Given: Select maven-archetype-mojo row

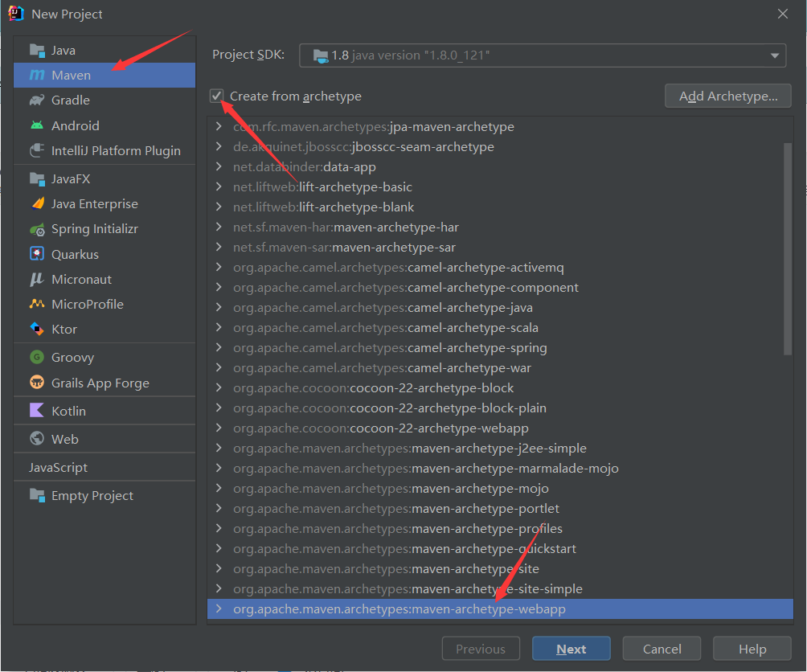Looking at the screenshot, I should click(500, 488).
